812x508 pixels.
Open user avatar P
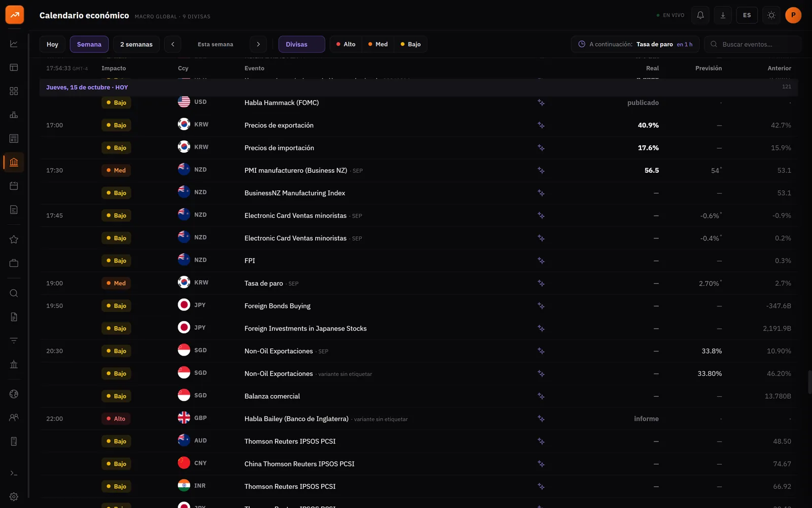pyautogui.click(x=793, y=15)
